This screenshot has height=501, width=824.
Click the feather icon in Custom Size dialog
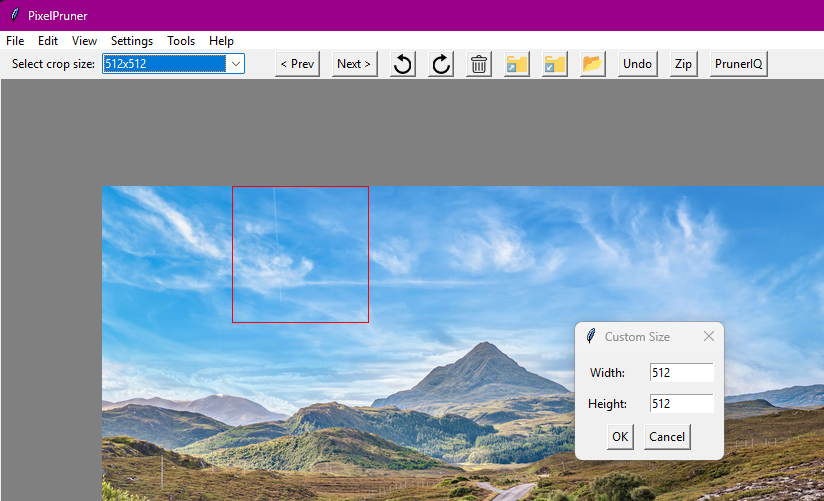[x=591, y=337]
